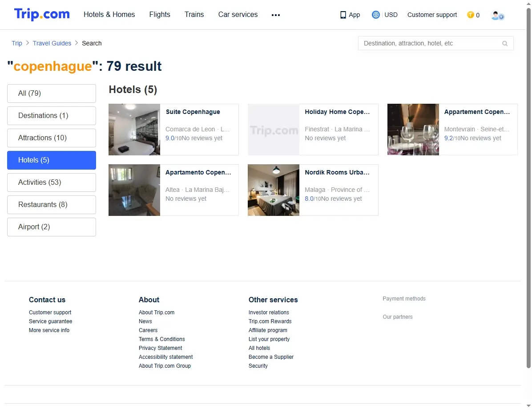The image size is (532, 410).
Task: Open Terms & Conditions link
Action: coord(162,339)
